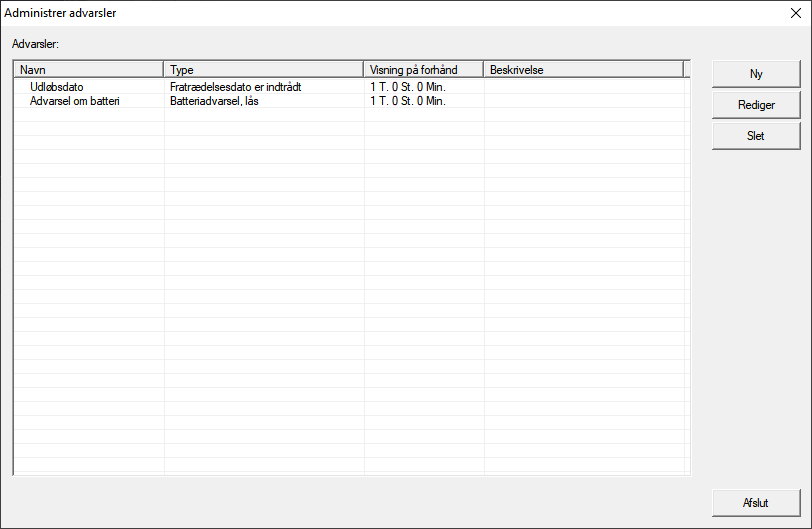Click the Ny button to create a warning
Screen dimensions: 812x529
pos(755,74)
